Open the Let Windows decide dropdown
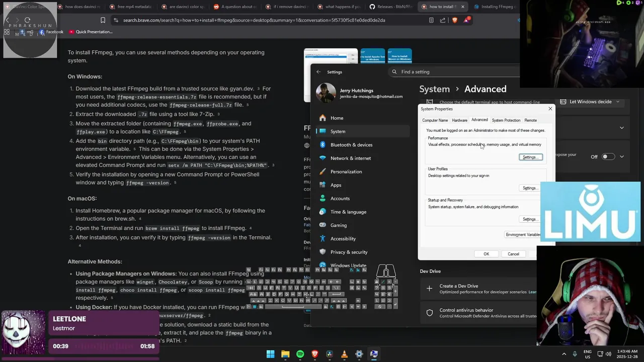Screen dimensions: 644x362 click(591, 102)
